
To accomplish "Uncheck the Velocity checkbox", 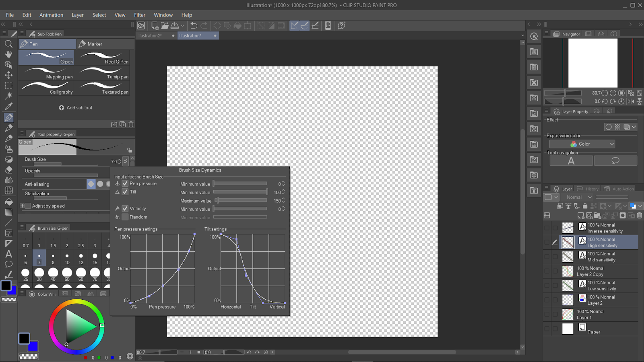I will 125,208.
